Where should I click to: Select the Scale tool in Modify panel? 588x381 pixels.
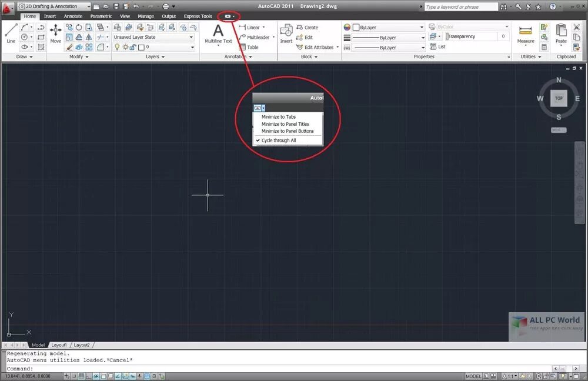click(69, 37)
